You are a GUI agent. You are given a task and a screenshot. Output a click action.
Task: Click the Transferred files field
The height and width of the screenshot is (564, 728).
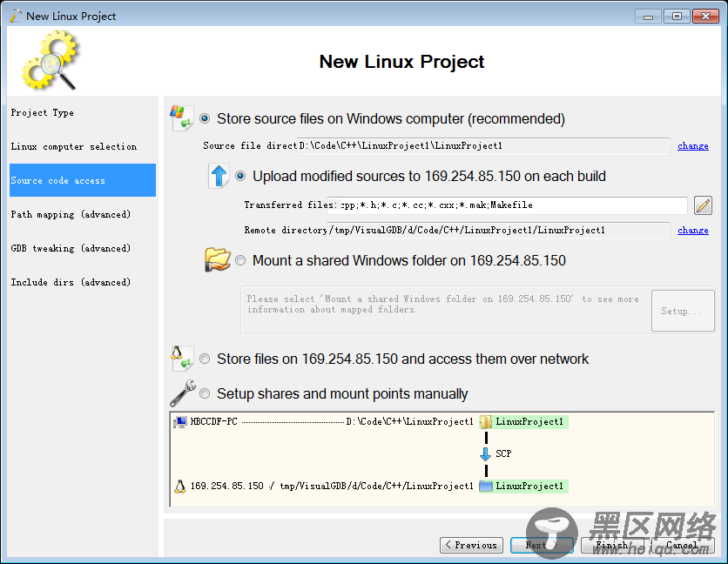pos(507,205)
